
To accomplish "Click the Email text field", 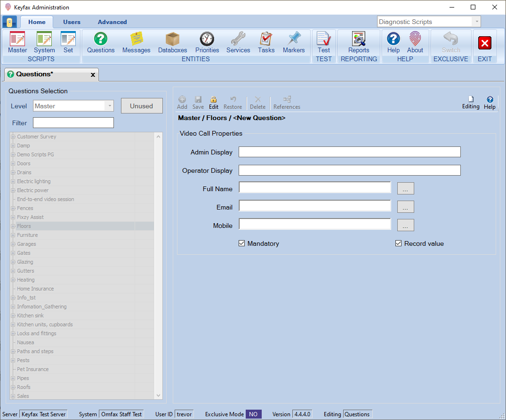I will (315, 206).
